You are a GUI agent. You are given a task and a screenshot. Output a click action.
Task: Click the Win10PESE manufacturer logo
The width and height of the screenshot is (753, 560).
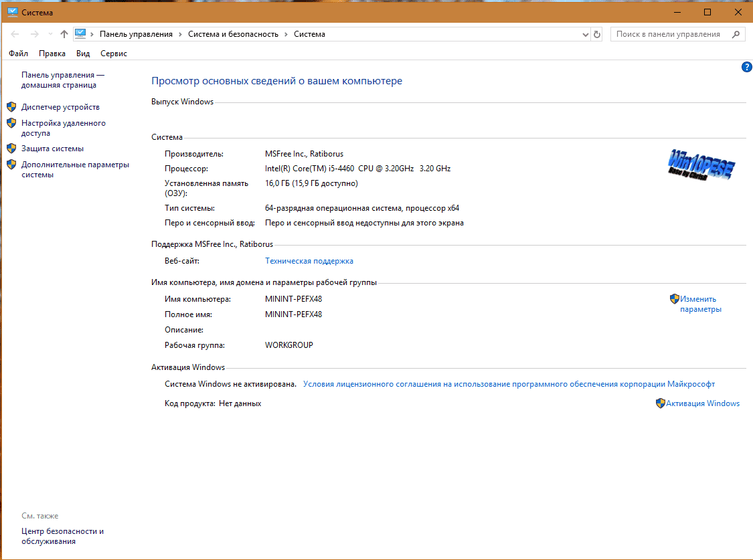coord(701,163)
